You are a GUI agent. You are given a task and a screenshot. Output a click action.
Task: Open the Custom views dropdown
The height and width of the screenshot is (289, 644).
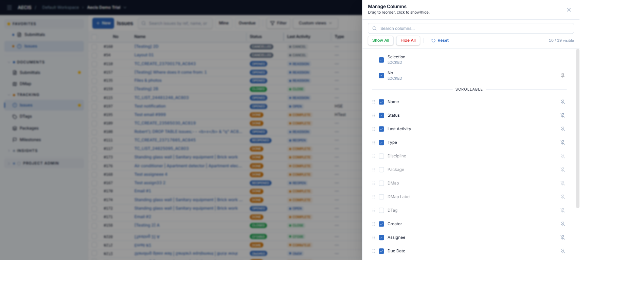[316, 23]
